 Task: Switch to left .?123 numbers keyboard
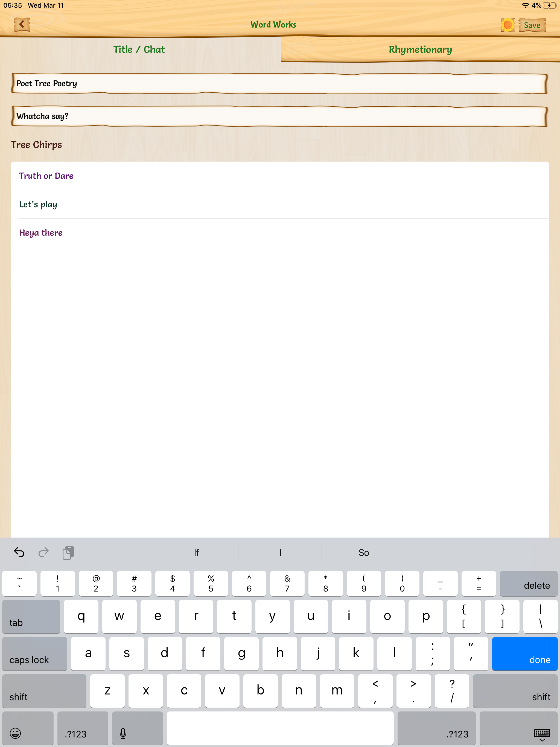83,728
